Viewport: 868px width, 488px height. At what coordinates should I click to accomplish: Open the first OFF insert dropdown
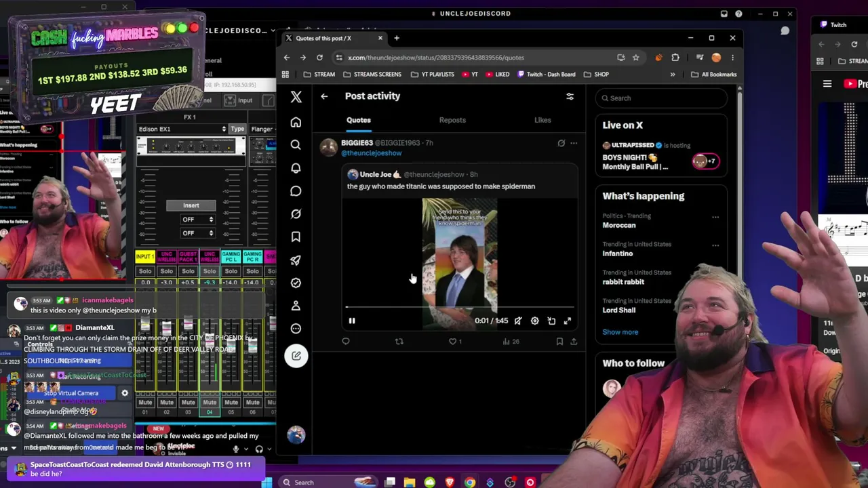pos(197,220)
